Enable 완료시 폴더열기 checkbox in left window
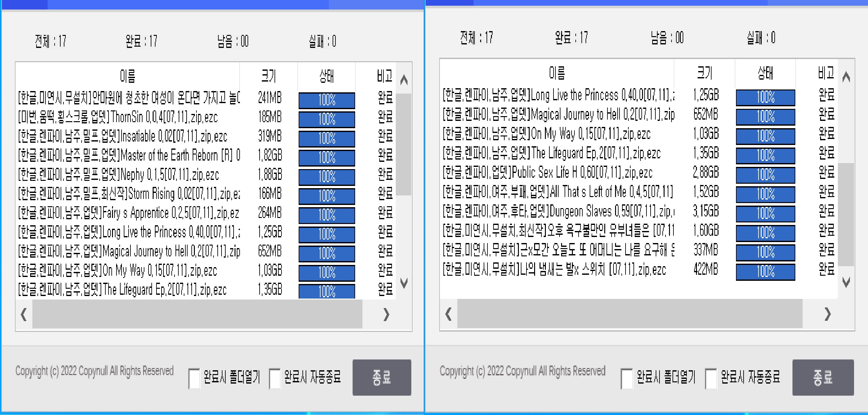The height and width of the screenshot is (415, 868). click(194, 378)
